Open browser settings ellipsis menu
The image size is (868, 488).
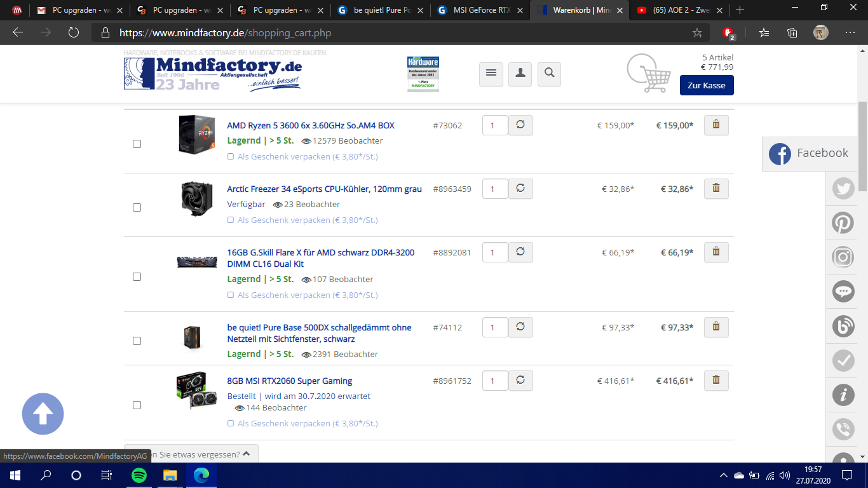click(850, 32)
